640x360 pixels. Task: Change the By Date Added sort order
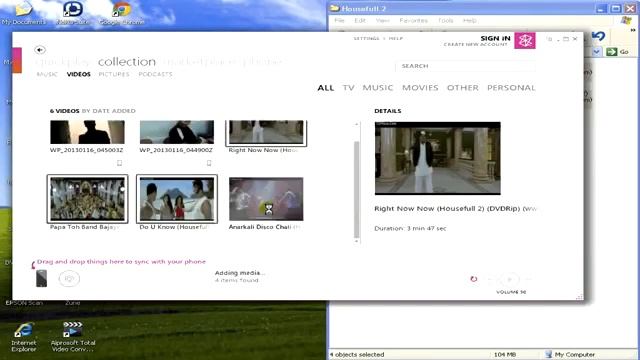click(109, 111)
